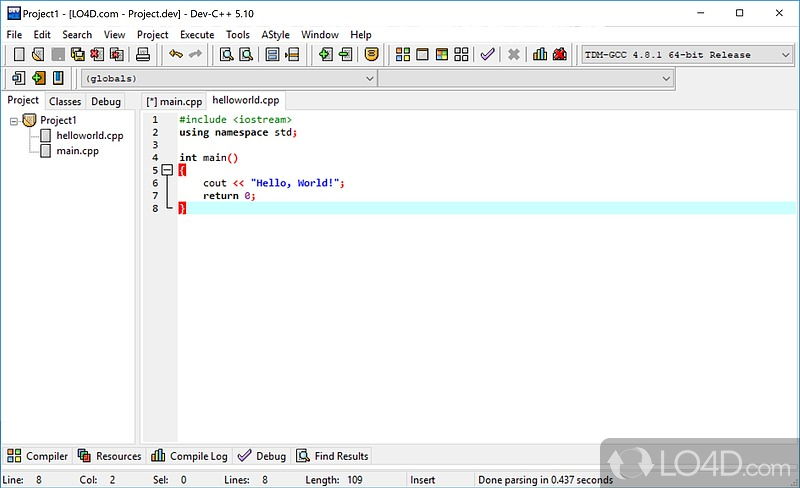The width and height of the screenshot is (800, 488).
Task: Open the AStyle menu
Action: [x=275, y=34]
